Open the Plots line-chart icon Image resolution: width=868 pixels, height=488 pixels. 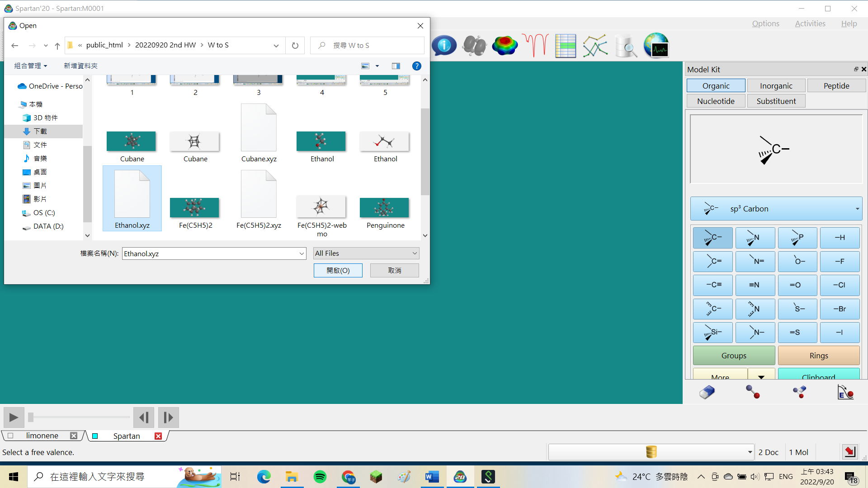595,46
